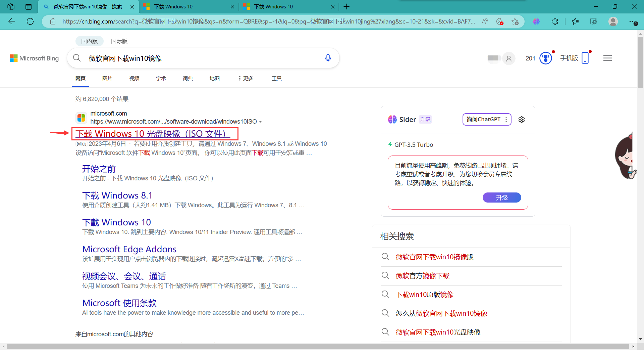
Task: Switch to second 下载 Windows 10 browser tab
Action: click(273, 7)
